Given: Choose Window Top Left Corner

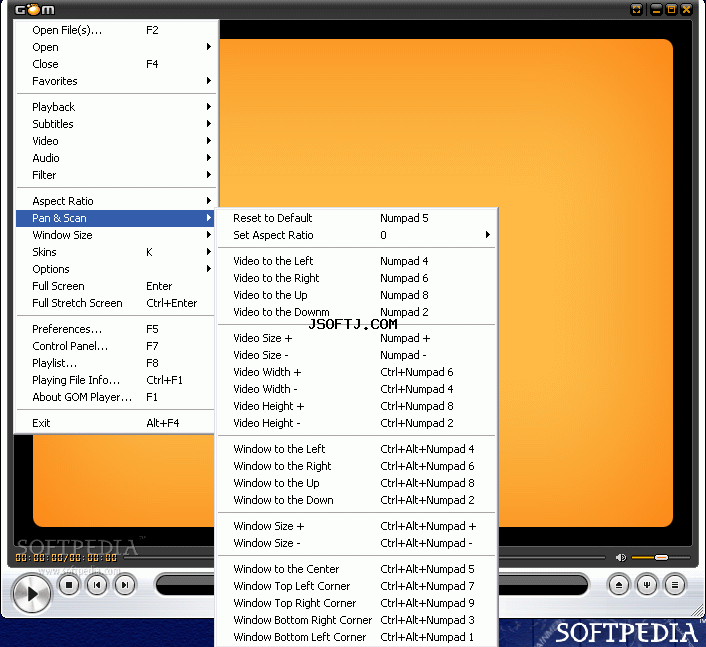Looking at the screenshot, I should point(357,586).
